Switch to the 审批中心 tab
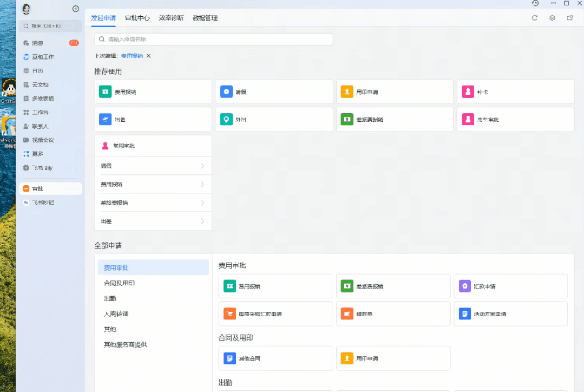 click(x=137, y=18)
